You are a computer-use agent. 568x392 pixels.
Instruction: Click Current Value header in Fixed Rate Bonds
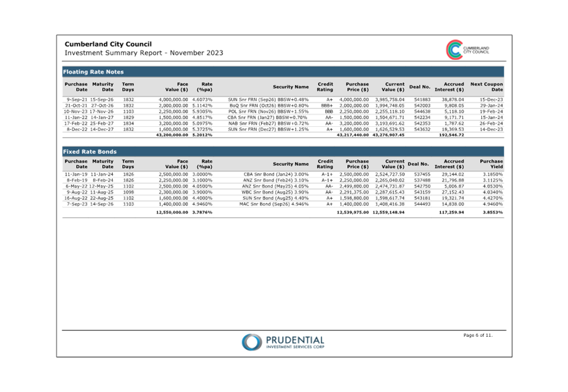tap(393, 164)
